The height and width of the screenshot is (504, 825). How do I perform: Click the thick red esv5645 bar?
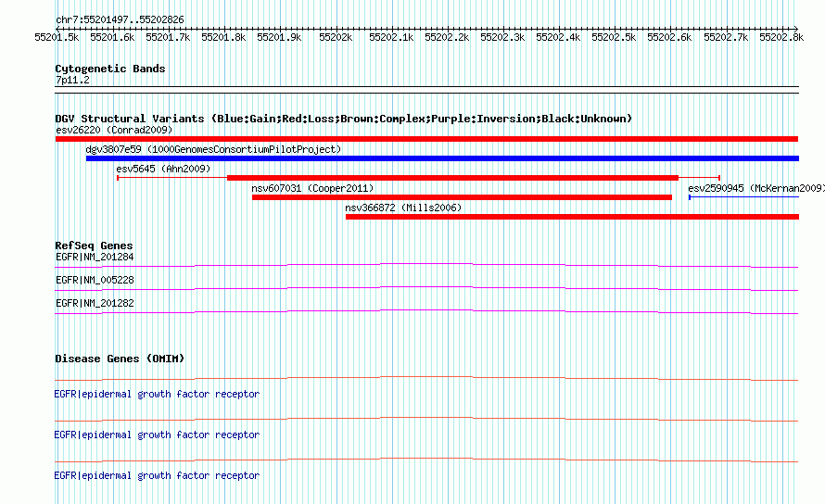(x=452, y=178)
